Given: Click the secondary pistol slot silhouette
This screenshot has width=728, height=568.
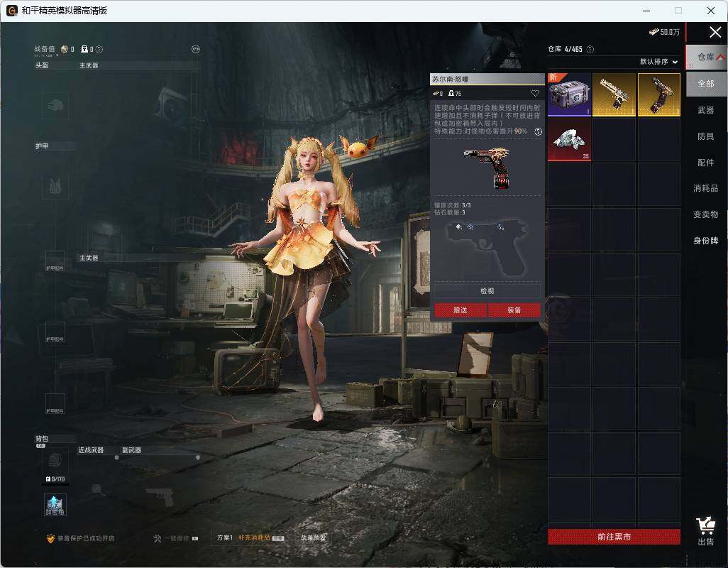Looking at the screenshot, I should (160, 497).
